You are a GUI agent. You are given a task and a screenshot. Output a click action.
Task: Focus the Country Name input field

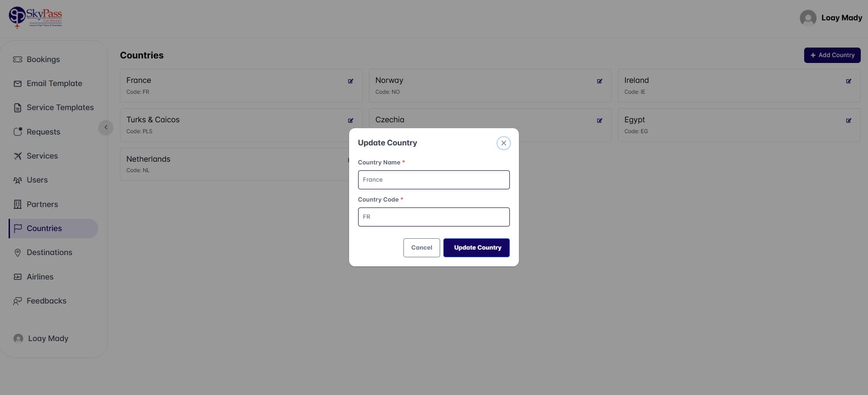click(434, 180)
